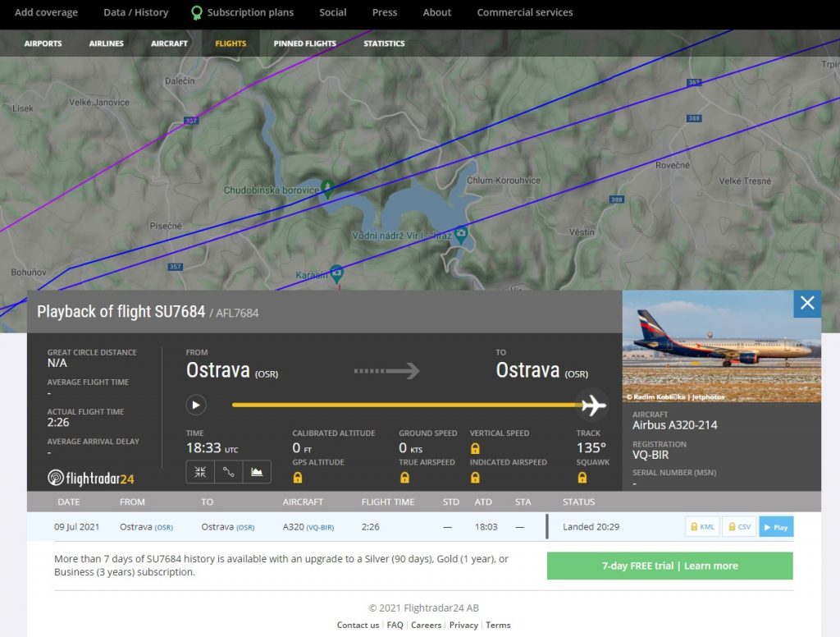Click the FLIGHT TIME column header

pyautogui.click(x=388, y=502)
